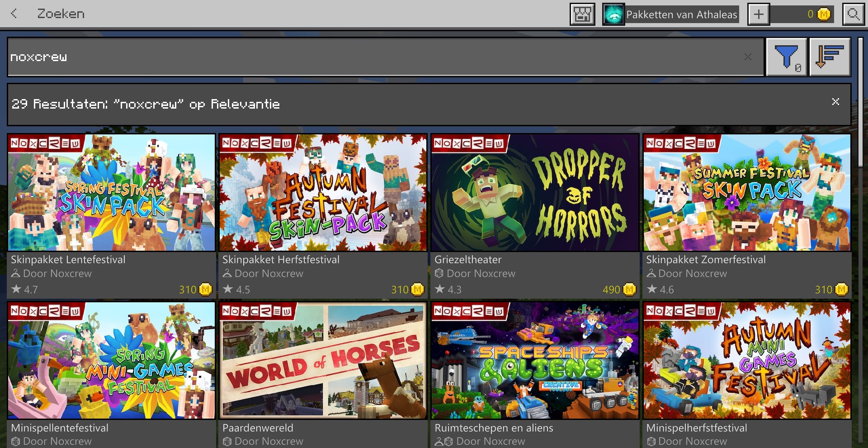Add Minecoins with the plus button

pos(759,14)
